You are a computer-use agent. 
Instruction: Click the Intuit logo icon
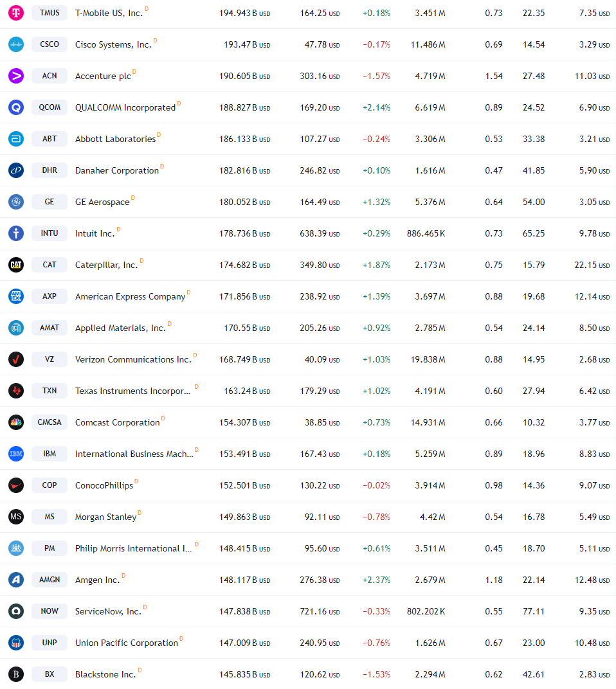coord(16,233)
